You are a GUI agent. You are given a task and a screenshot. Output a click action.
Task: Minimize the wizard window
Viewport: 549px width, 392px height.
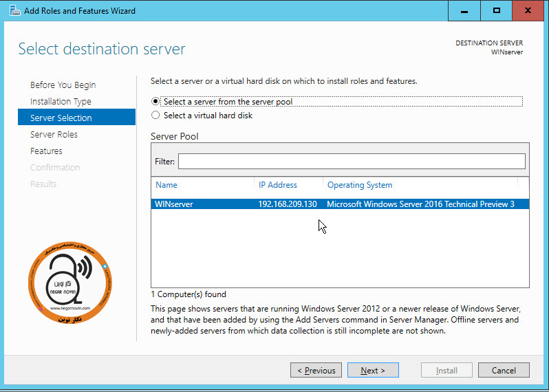[464, 11]
